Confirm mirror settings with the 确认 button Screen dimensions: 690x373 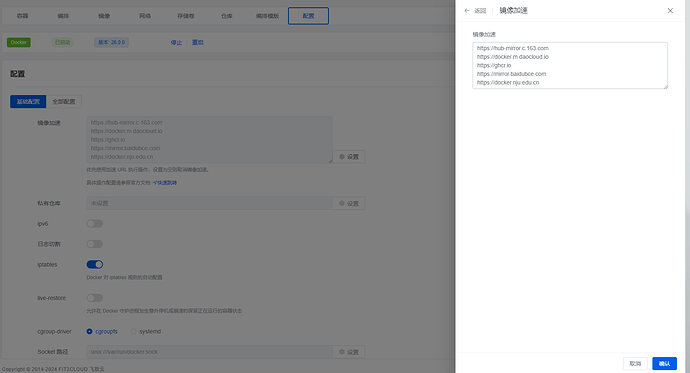coord(664,363)
